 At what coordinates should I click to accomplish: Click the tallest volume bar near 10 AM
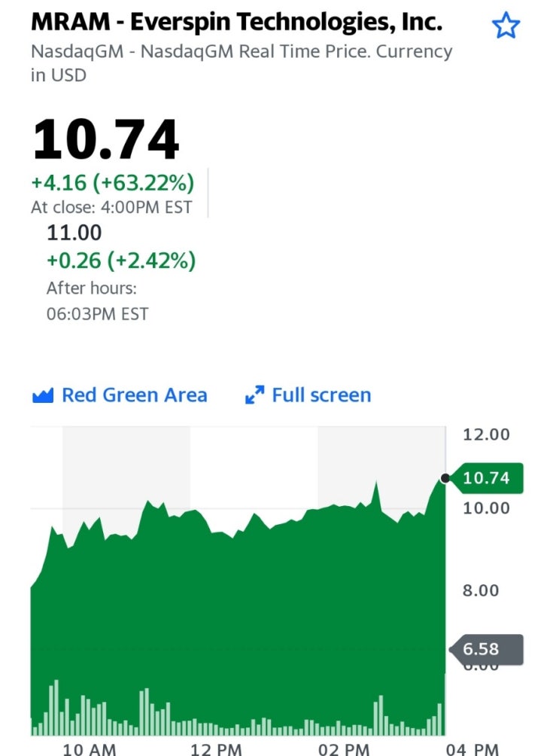(56, 707)
